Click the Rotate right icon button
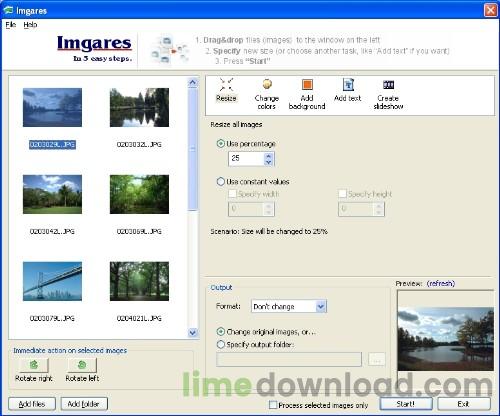 (34, 365)
